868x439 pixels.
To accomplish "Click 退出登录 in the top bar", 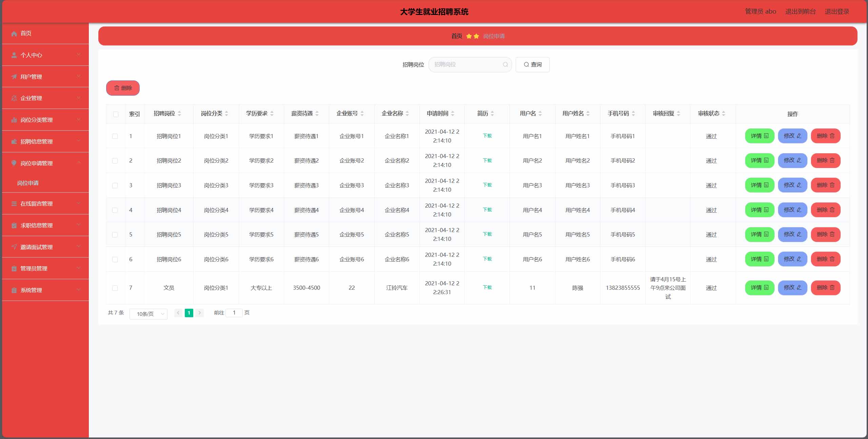I will tap(837, 12).
